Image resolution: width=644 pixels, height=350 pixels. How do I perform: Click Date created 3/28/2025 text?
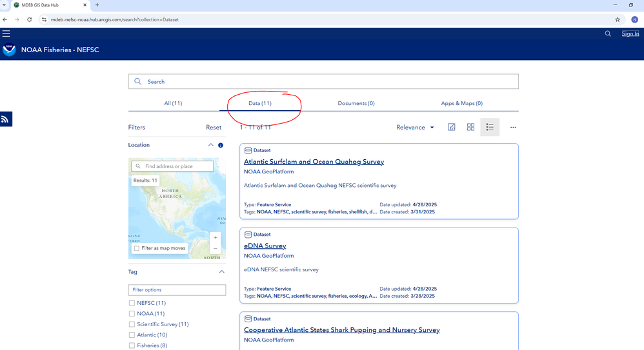coord(407,296)
